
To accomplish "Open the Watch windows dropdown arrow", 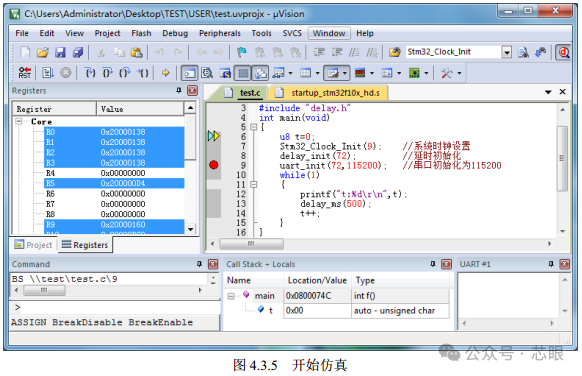I will tap(290, 73).
